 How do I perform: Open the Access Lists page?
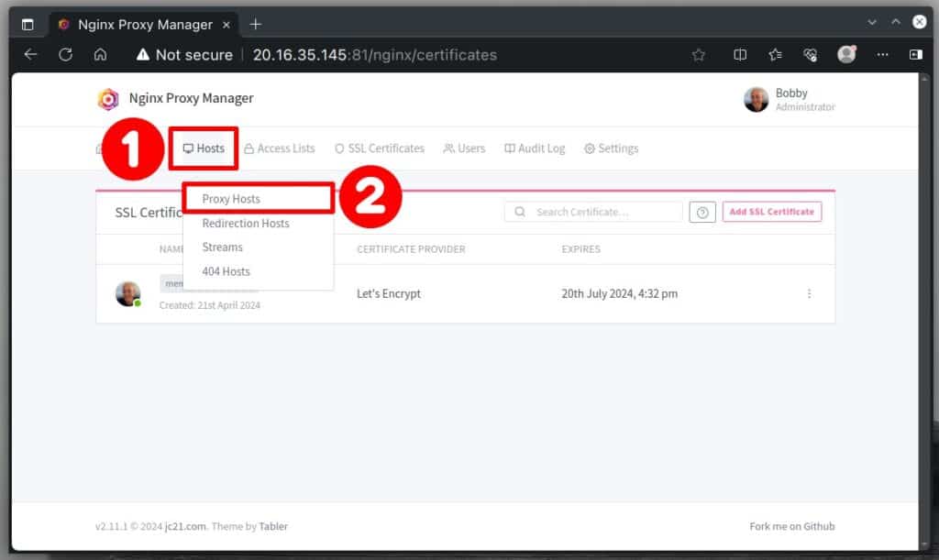click(280, 148)
